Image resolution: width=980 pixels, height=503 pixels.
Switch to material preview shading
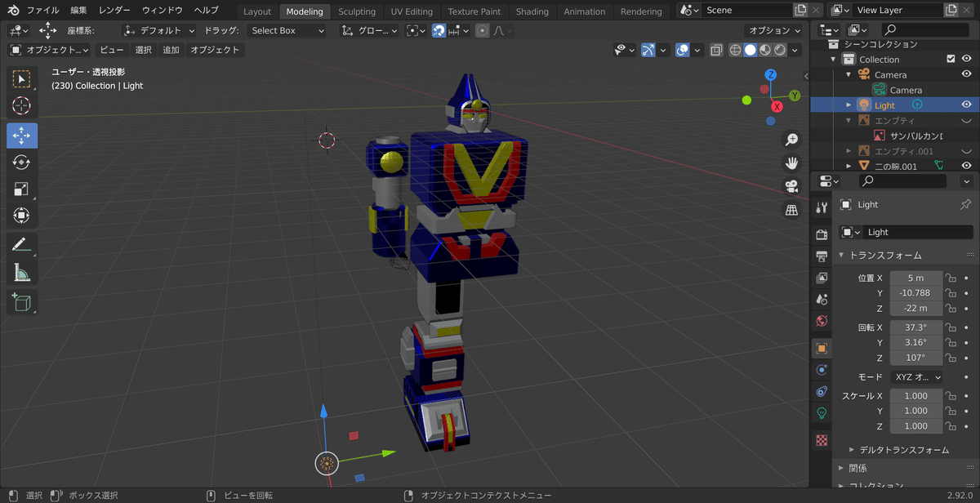[765, 50]
